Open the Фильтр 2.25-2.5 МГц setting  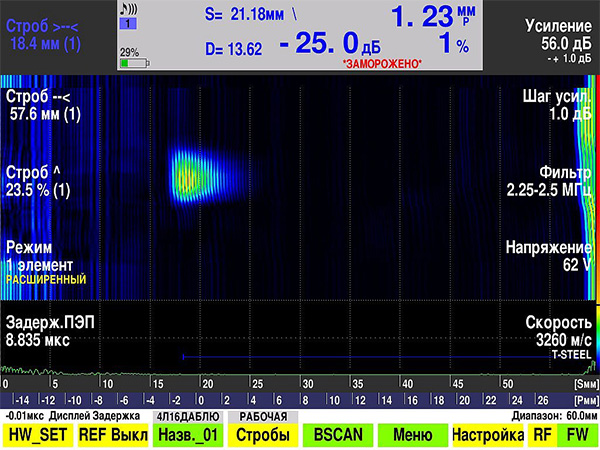pos(549,181)
